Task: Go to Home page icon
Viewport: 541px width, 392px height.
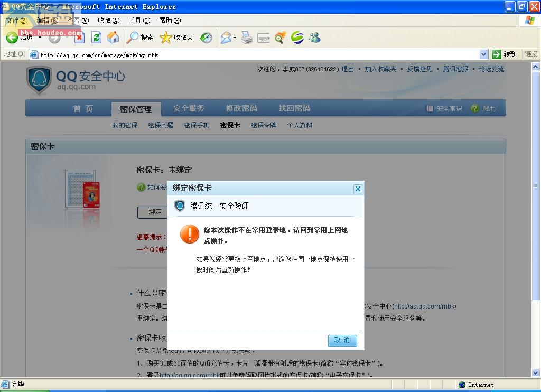Action: point(113,38)
